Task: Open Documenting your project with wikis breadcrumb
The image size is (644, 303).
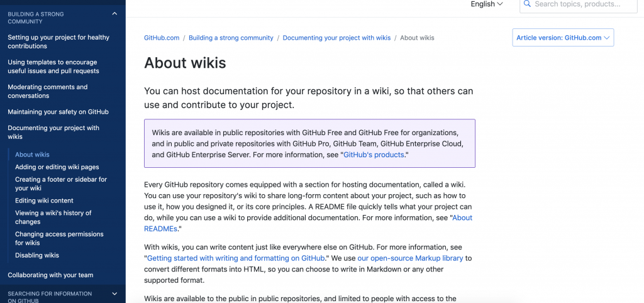Action: [336, 38]
